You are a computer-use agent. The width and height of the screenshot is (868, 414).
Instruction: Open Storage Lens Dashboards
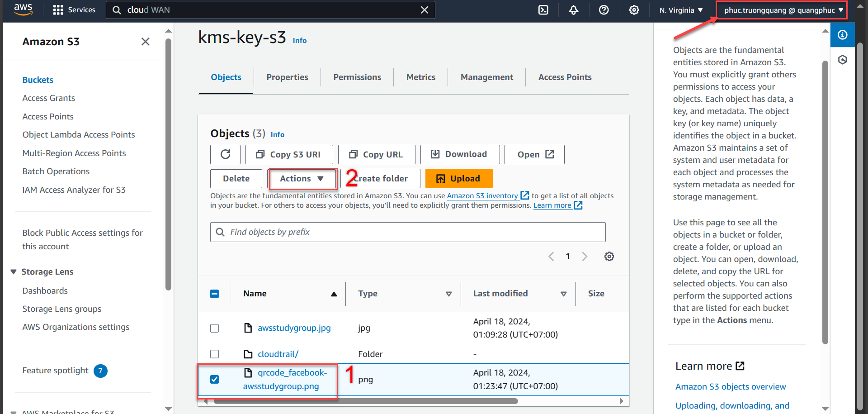pos(45,291)
